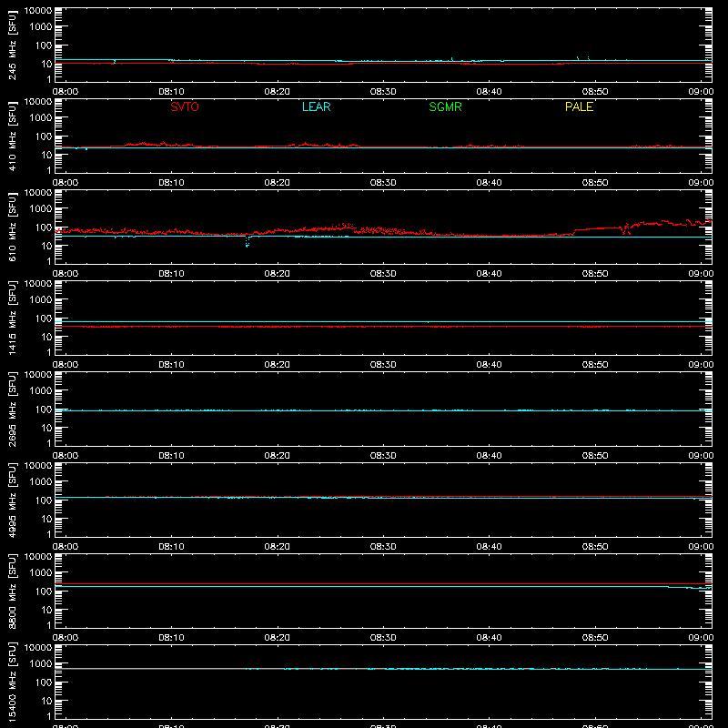Click the 10 y-tick of the 2695 MHz panel
The width and height of the screenshot is (728, 728).
(46, 428)
